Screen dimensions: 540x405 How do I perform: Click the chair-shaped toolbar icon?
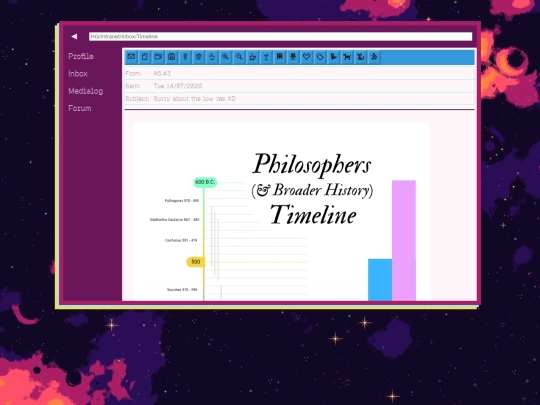[x=279, y=57]
